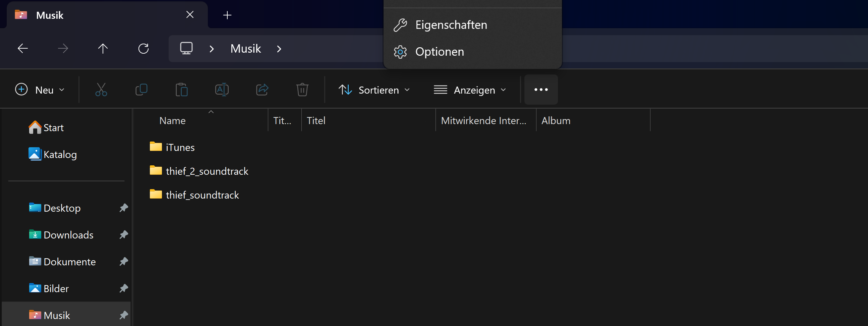868x326 pixels.
Task: Click the Paste clipboard icon
Action: (182, 90)
